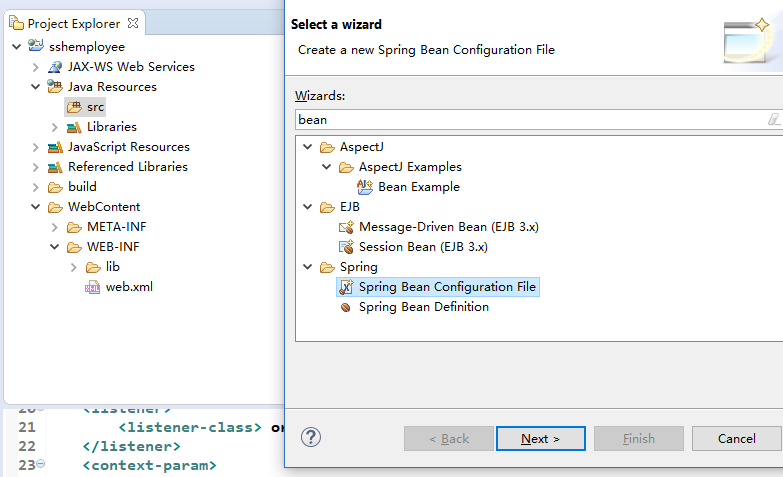Click the Session Bean (EJB 3.x) icon
Image resolution: width=783 pixels, height=477 pixels.
coord(346,247)
